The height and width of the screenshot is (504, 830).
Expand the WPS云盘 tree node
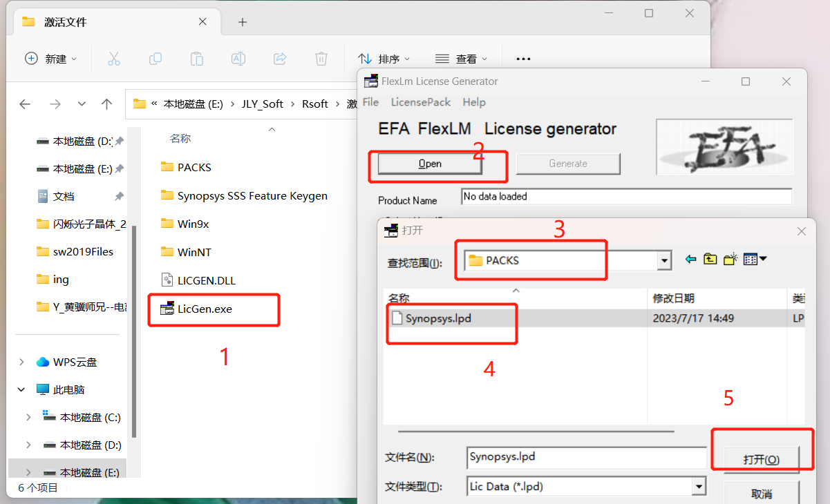[21, 362]
